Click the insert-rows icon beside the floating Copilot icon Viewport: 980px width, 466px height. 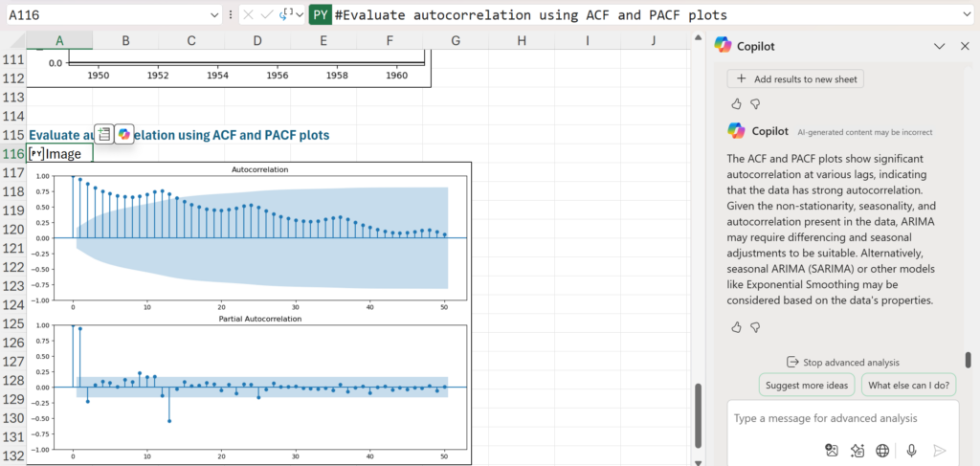click(x=103, y=134)
